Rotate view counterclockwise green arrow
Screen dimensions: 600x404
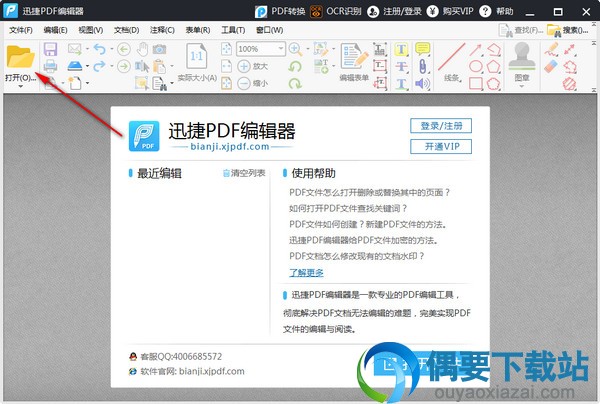[x=295, y=67]
